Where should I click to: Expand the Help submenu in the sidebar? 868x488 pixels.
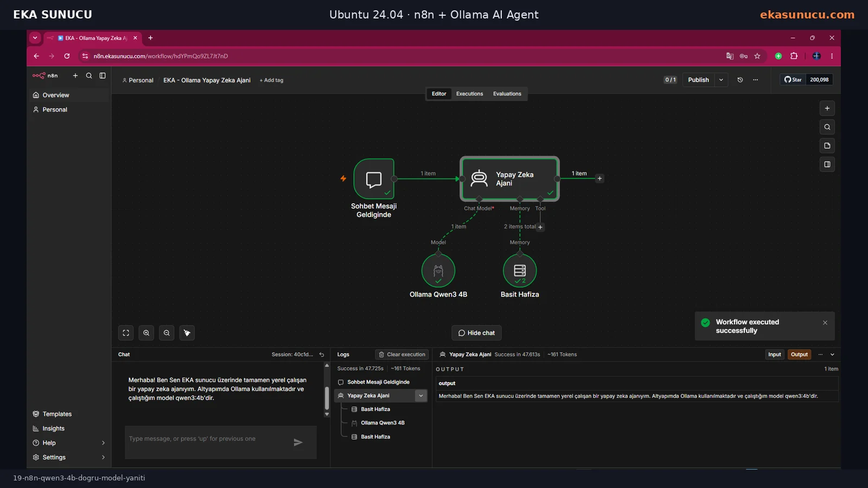[103, 443]
